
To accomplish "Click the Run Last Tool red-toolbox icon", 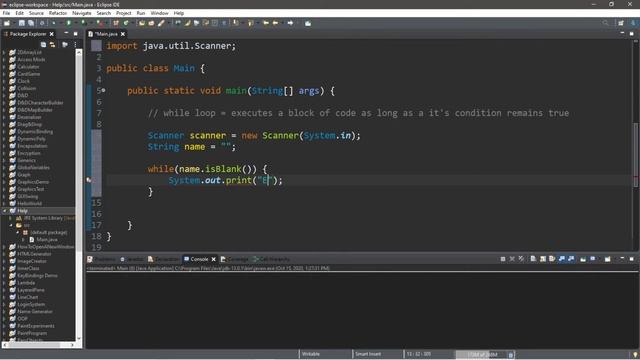I will (x=100, y=23).
